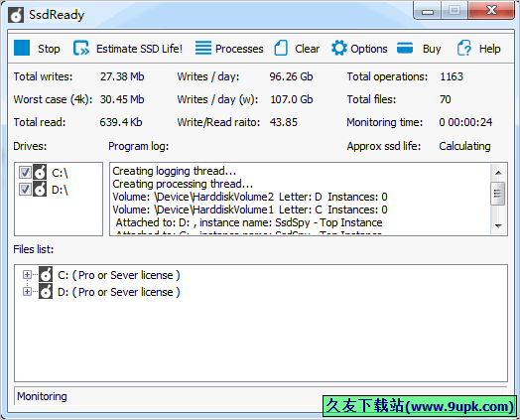520x420 pixels.
Task: Select C: ( Pro or Sever license ) row
Action: (119, 275)
